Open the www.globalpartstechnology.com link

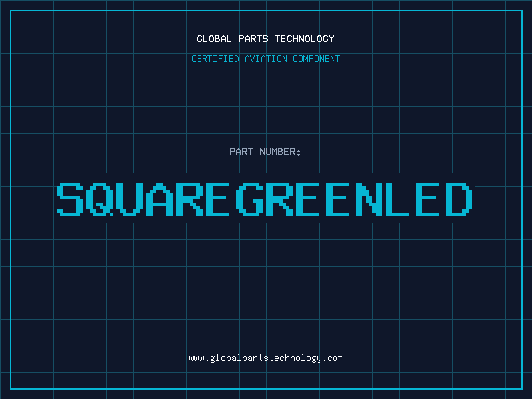coord(265,358)
